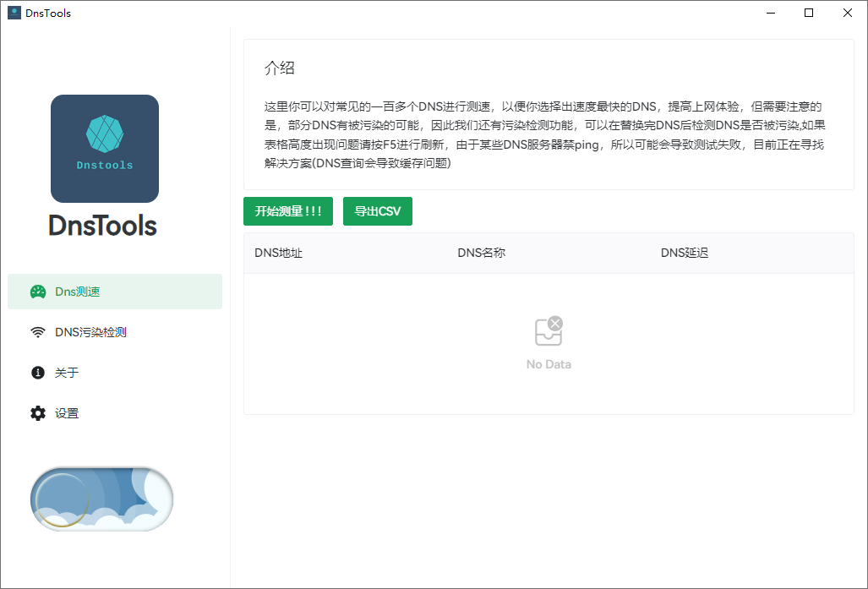Screen dimensions: 868x589
Task: Open the 关于 menu item
Action: coord(115,373)
